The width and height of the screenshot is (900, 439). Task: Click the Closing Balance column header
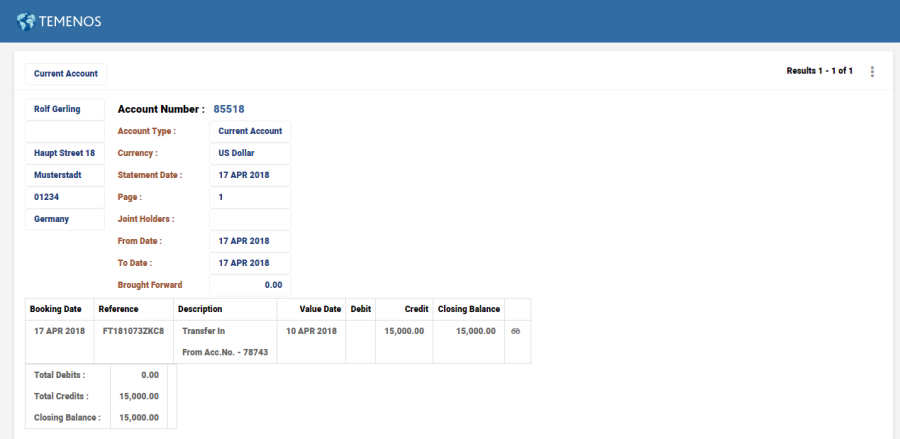coord(468,309)
